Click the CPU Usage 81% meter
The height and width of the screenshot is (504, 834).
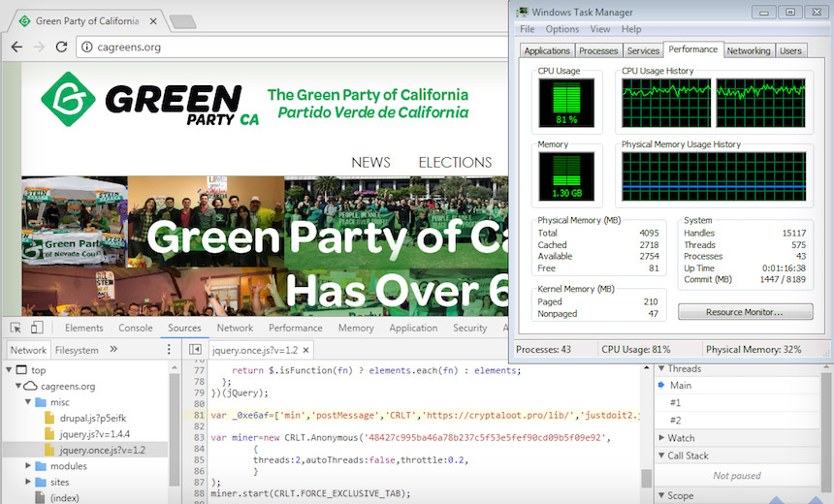pos(566,103)
